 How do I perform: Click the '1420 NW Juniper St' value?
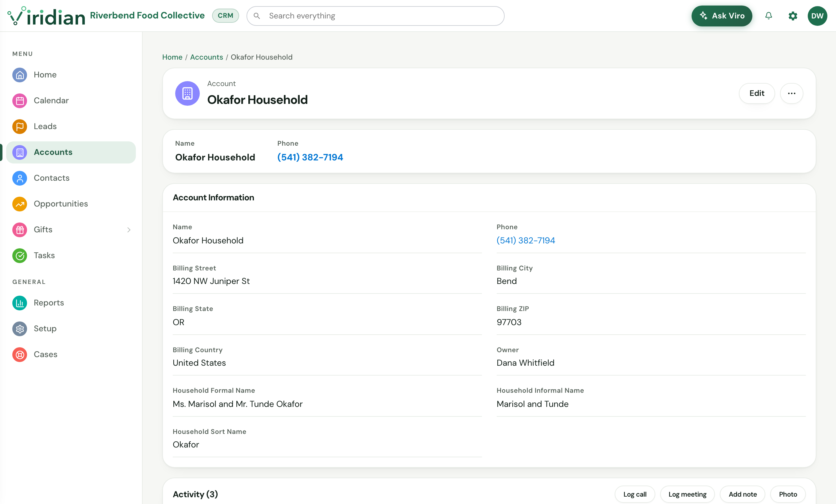(211, 281)
